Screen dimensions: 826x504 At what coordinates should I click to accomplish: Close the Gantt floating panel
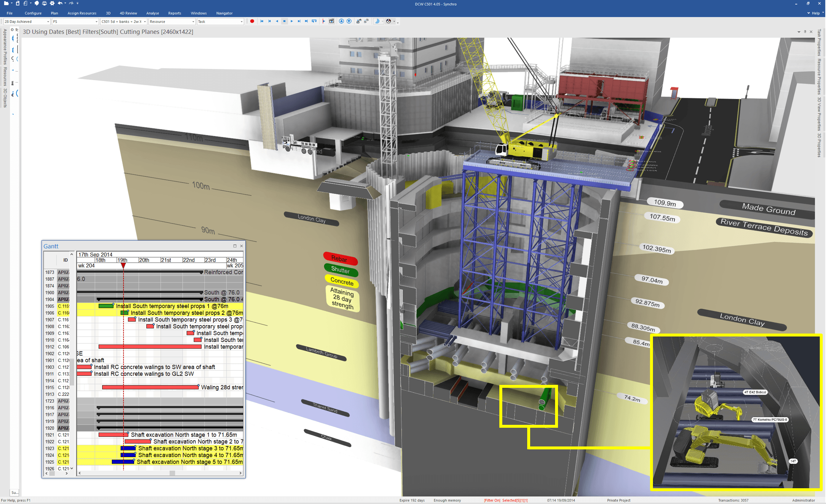point(242,246)
